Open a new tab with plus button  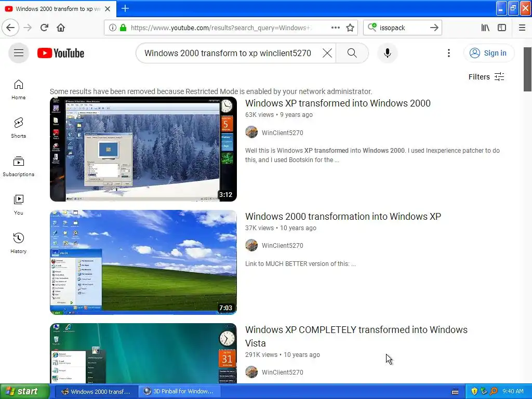coord(125,8)
